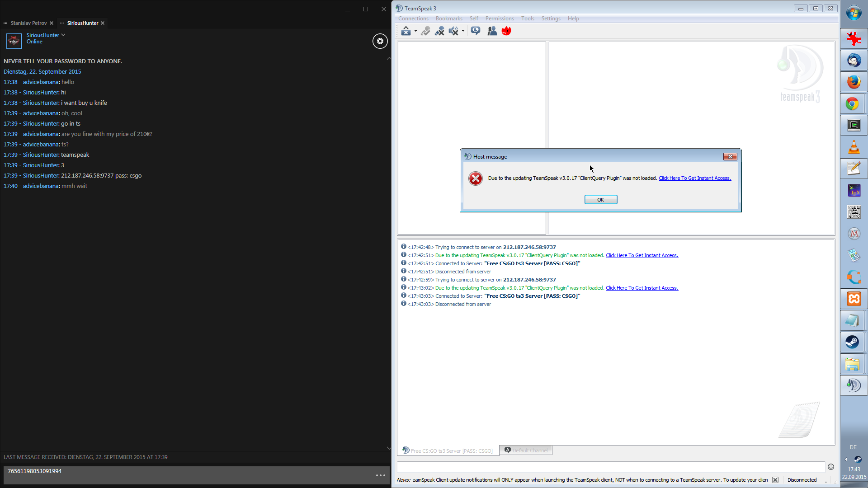The height and width of the screenshot is (488, 868).
Task: Open the Connections menu
Action: (413, 19)
